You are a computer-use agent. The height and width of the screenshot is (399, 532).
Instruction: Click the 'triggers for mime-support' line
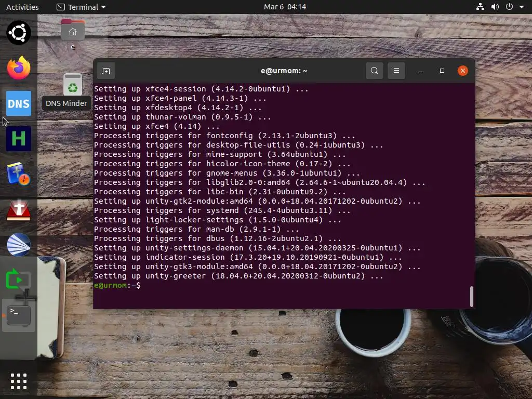pos(220,154)
